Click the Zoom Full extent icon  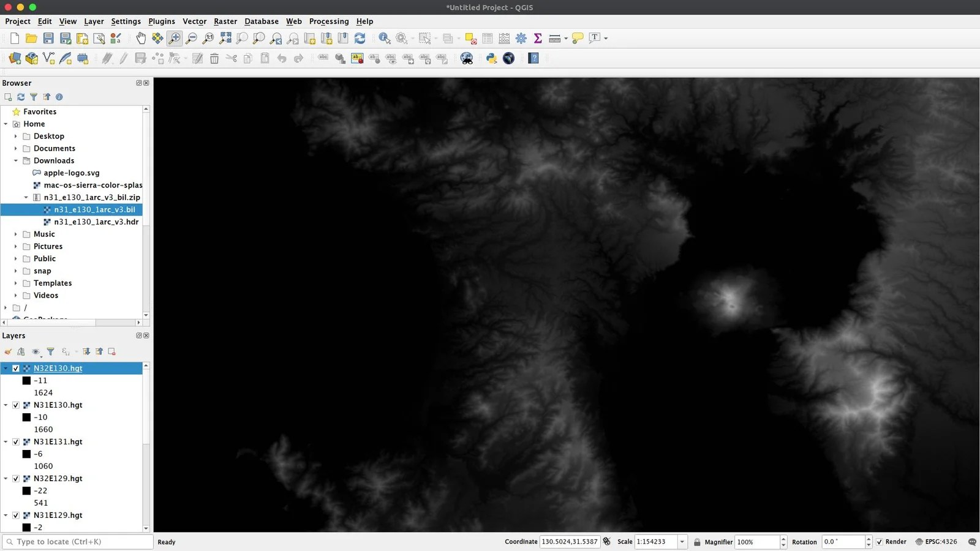(225, 39)
